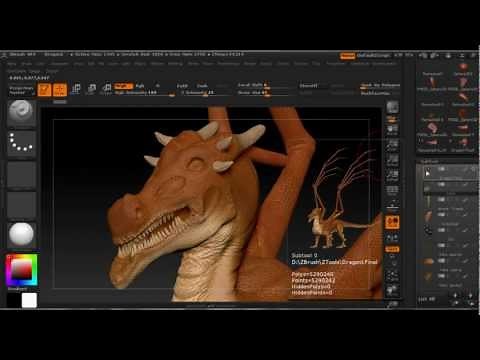The image size is (480, 360).
Task: Click the Frame icon on the right shelf
Action: pyautogui.click(x=392, y=275)
